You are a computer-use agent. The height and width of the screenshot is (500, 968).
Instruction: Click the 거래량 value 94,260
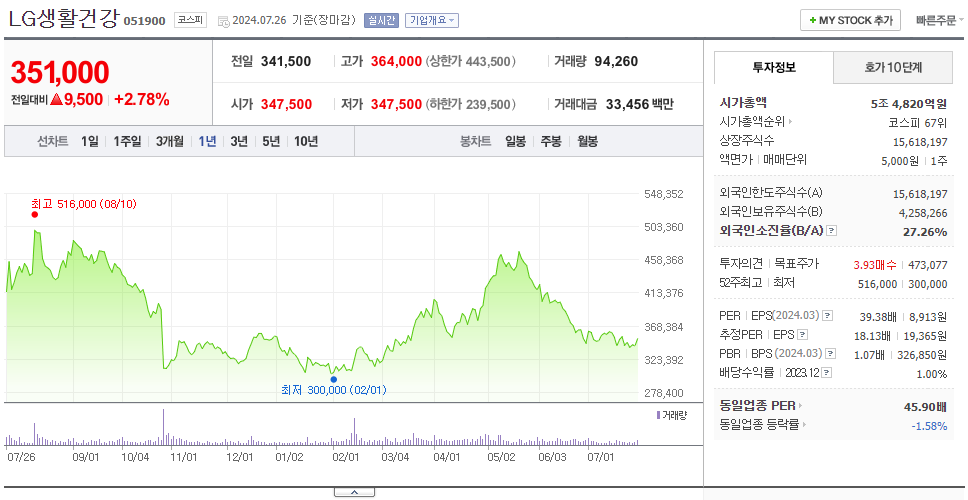(616, 61)
